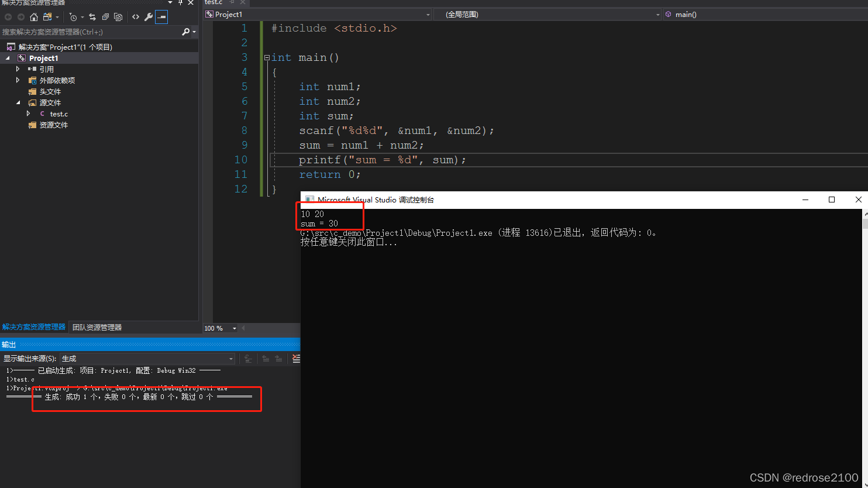Switch to the 团队资源管理器 tab
This screenshot has width=868, height=488.
97,327
